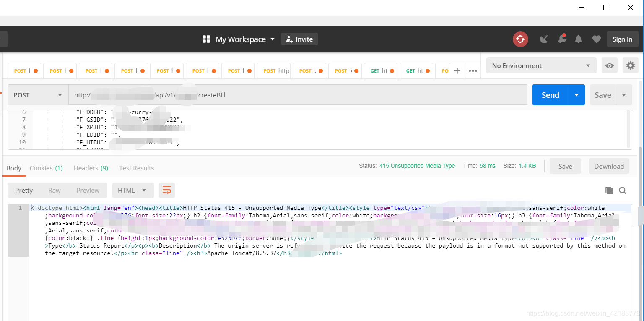The image size is (644, 321).
Task: Expand the POST request method dropdown
Action: [x=37, y=95]
